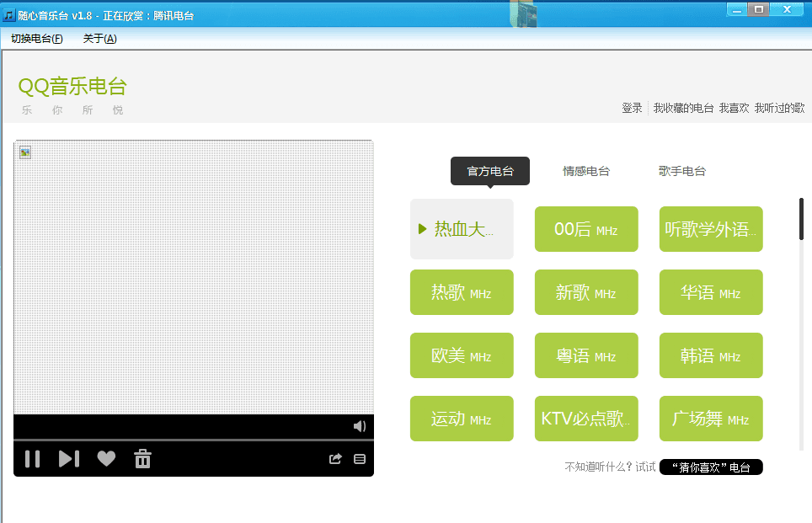Open the lyrics list icon
This screenshot has width=812, height=523.
point(360,459)
